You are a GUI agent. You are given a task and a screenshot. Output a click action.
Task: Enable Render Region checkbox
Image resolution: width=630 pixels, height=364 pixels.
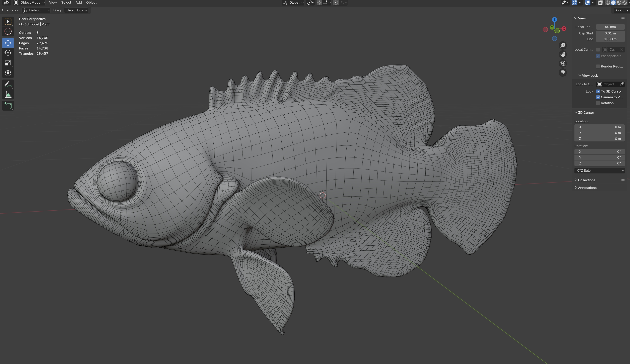coord(598,66)
